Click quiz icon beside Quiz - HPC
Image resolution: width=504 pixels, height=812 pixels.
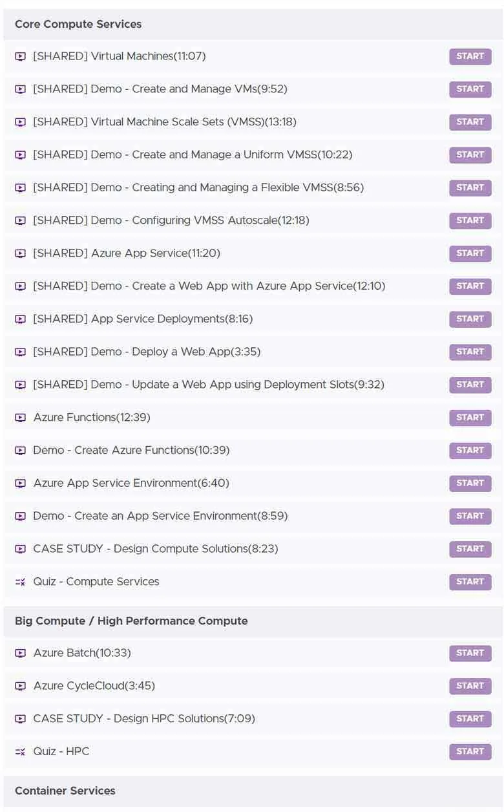point(20,752)
